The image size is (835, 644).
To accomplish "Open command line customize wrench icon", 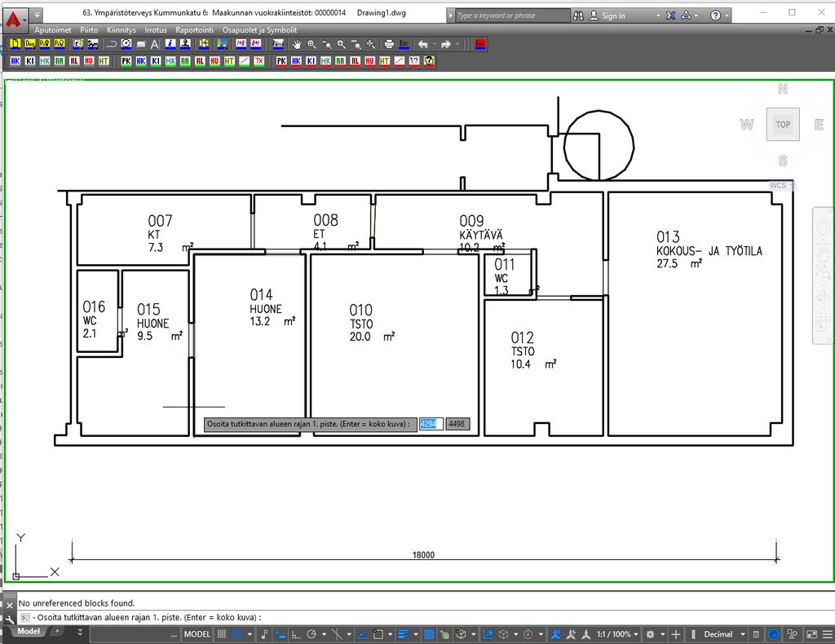I will 10,619.
